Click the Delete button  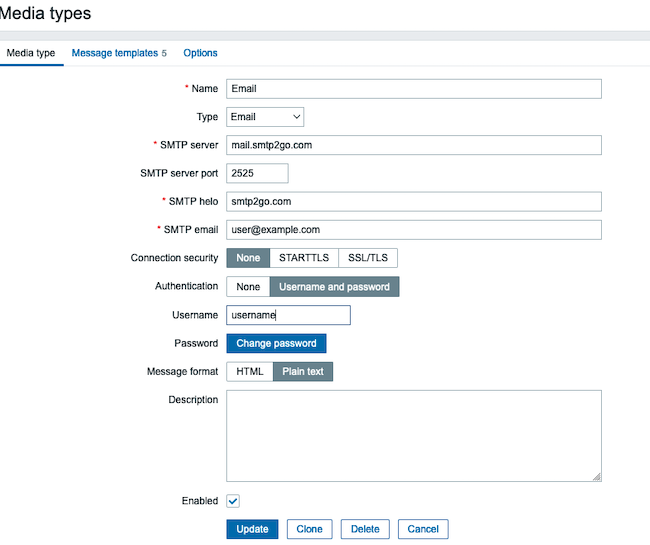(x=365, y=529)
